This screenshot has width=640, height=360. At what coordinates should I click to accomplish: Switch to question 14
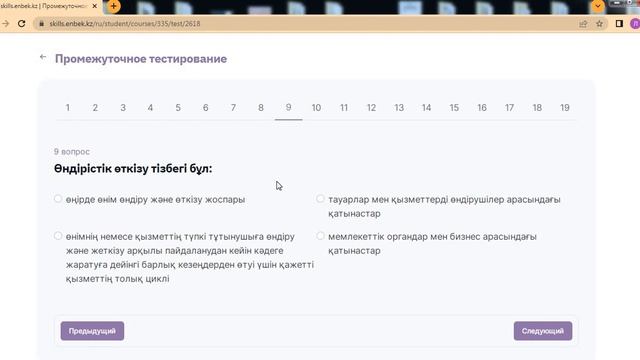[x=427, y=108]
